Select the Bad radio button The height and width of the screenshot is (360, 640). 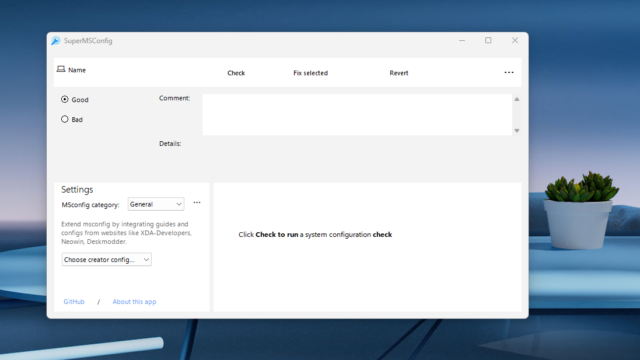click(64, 119)
